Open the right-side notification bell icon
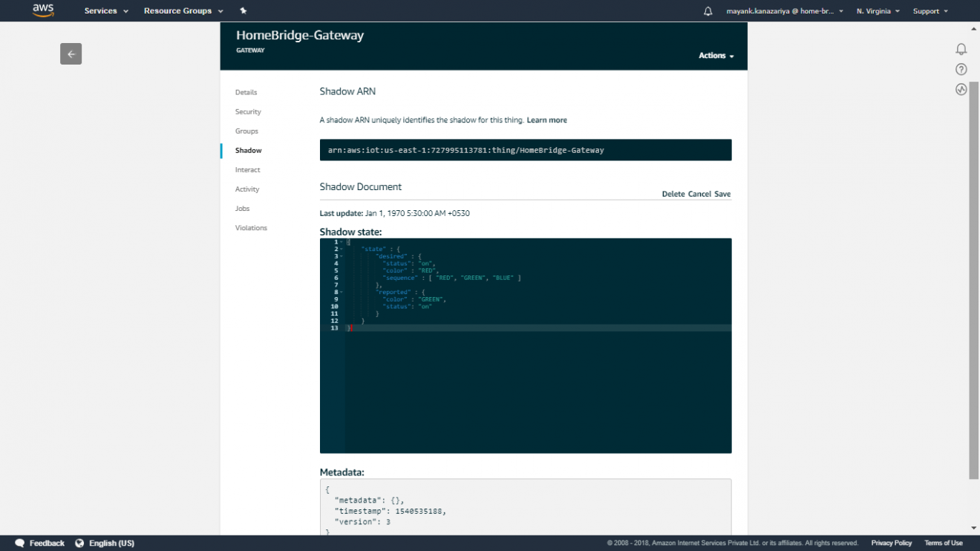 coord(961,49)
